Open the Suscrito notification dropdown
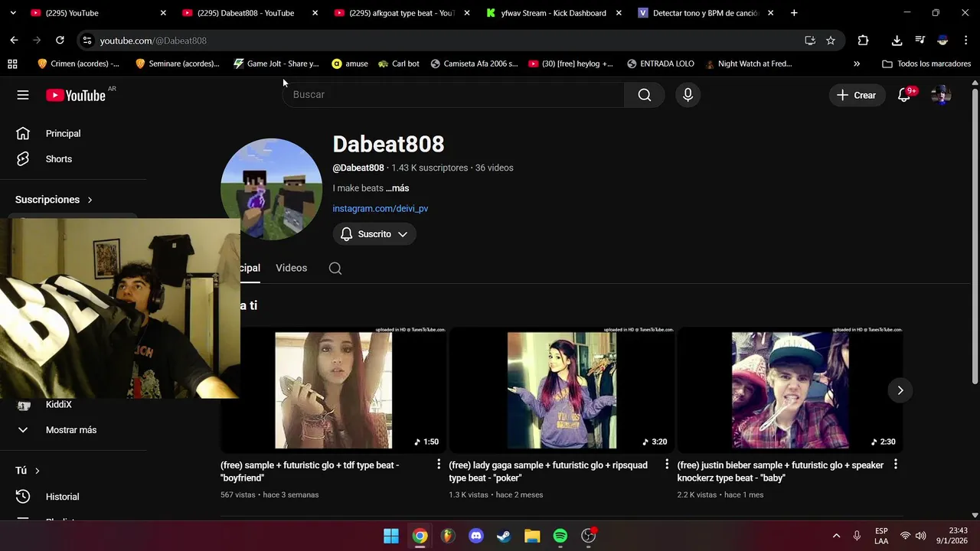The width and height of the screenshot is (980, 551). (374, 234)
